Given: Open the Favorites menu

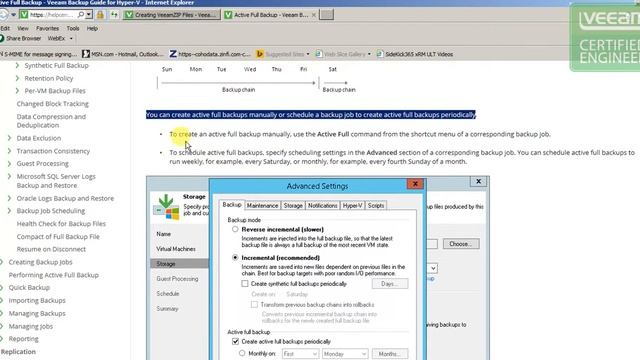Looking at the screenshot, I should point(47,29).
